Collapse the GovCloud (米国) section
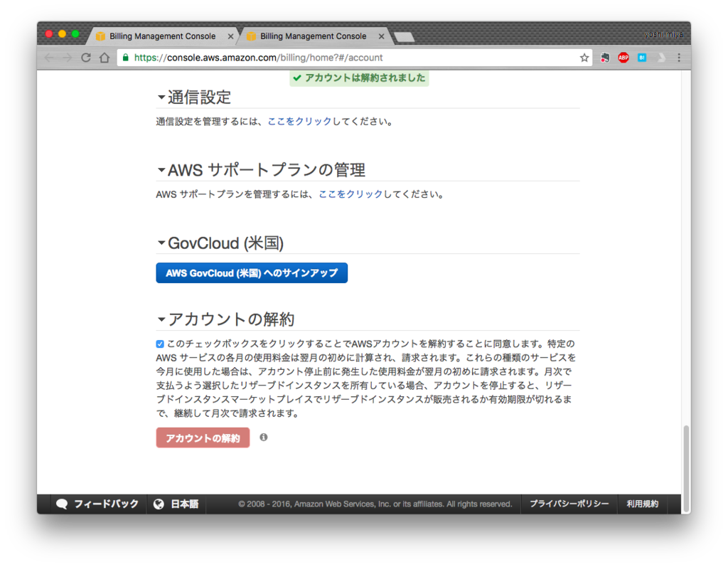 point(161,243)
